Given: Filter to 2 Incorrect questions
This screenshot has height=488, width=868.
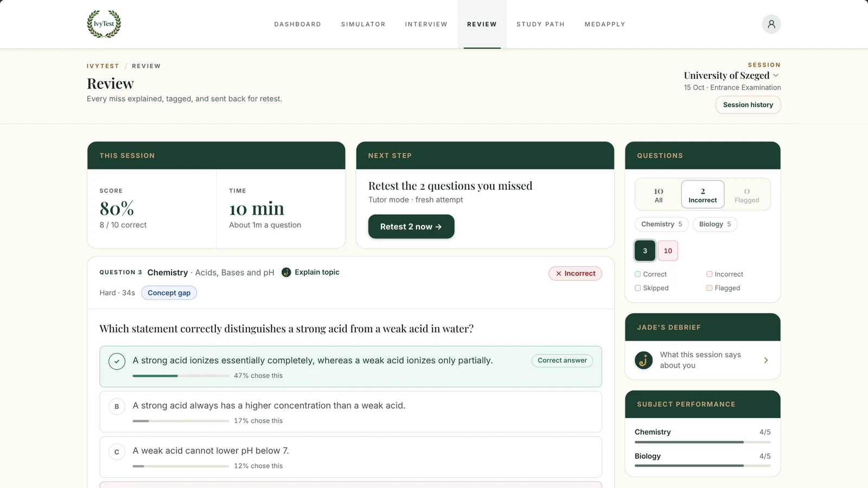Looking at the screenshot, I should pyautogui.click(x=703, y=195).
